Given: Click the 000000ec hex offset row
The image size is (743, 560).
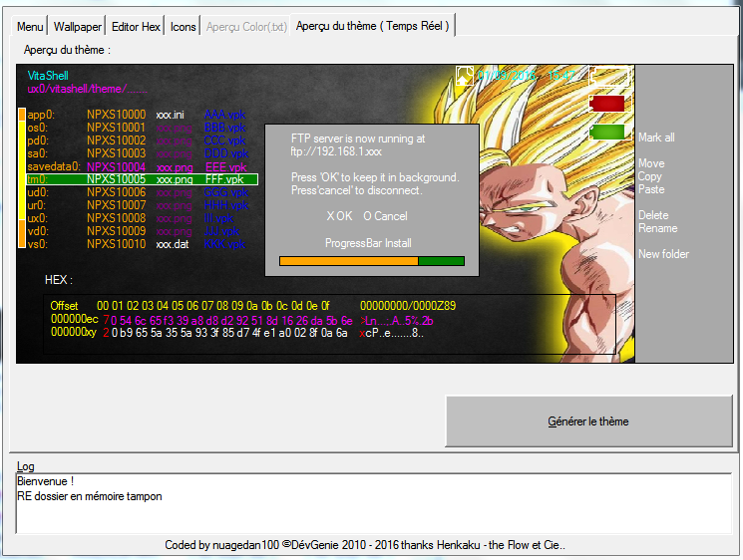Looking at the screenshot, I should tap(75, 319).
